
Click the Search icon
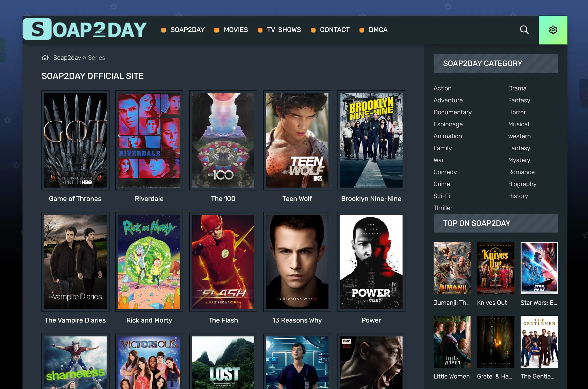click(524, 29)
